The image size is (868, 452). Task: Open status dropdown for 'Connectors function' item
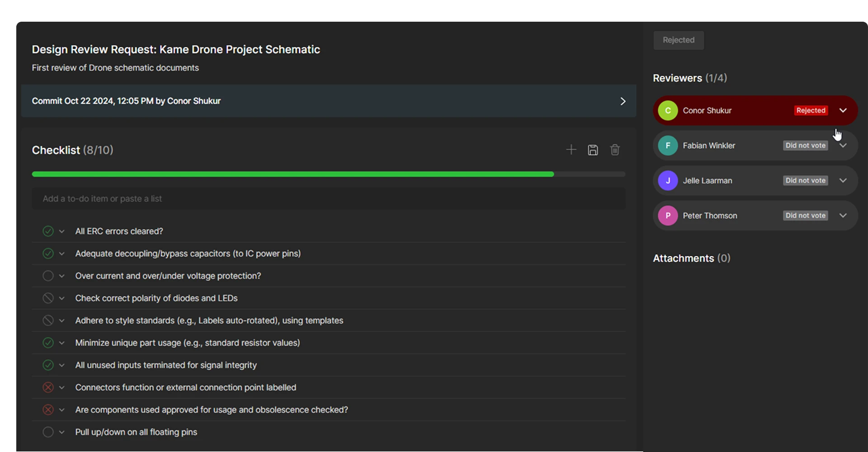pyautogui.click(x=62, y=387)
